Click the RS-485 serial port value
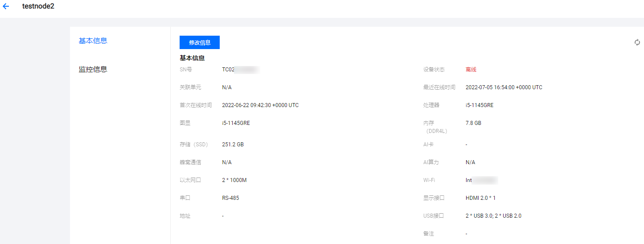Screen dimensions: 644x244 point(230,198)
